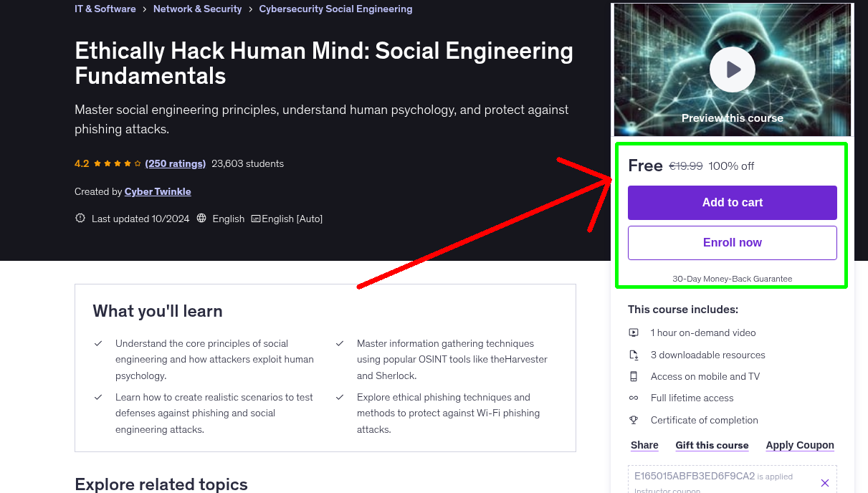
Task: Open the IT & Software breadcrumb
Action: coord(105,9)
